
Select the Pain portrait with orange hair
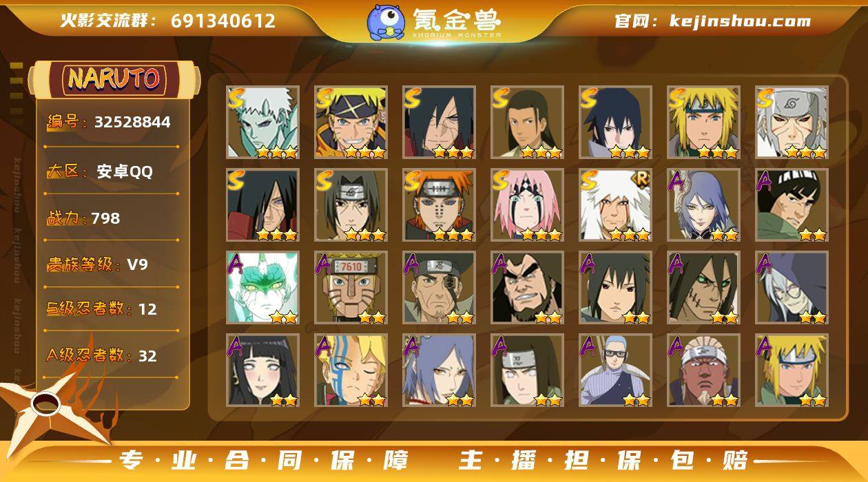440,205
